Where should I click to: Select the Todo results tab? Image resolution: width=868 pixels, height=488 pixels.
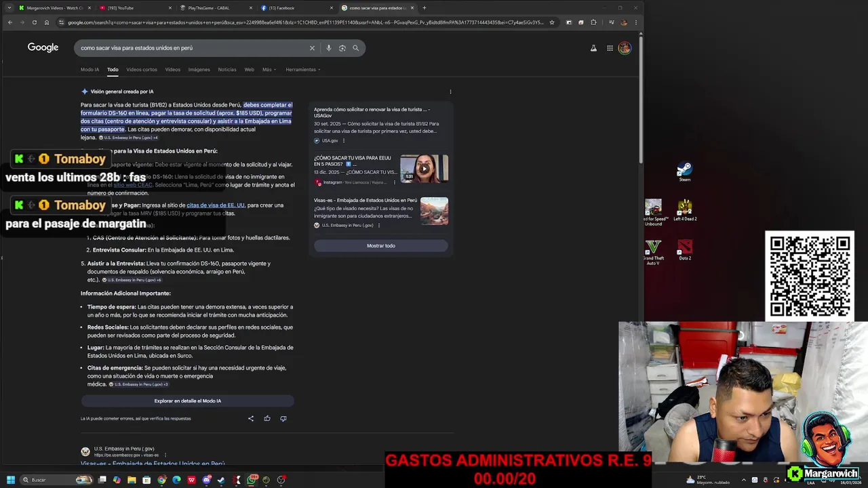coord(113,70)
